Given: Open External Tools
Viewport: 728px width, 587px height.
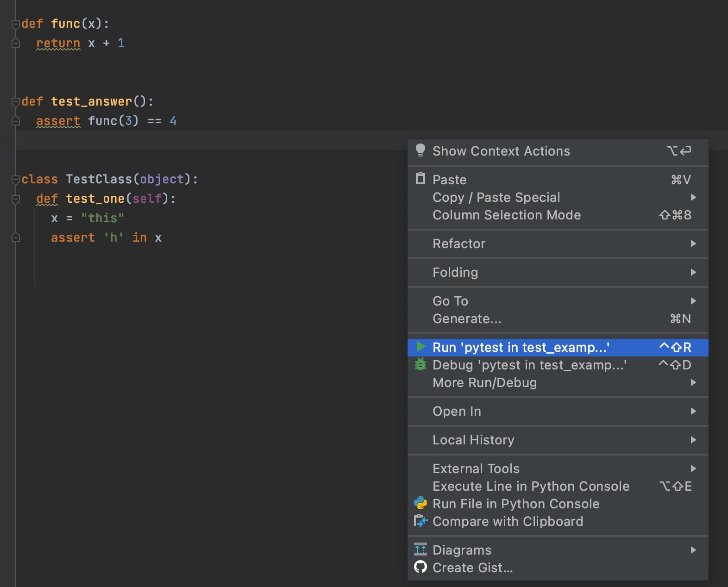Looking at the screenshot, I should point(558,468).
